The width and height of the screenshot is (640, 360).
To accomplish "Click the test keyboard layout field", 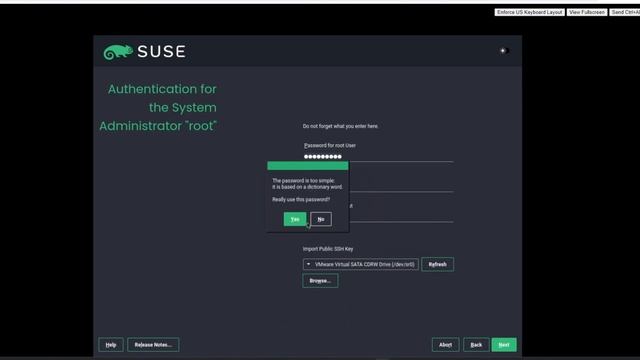I will [401, 216].
